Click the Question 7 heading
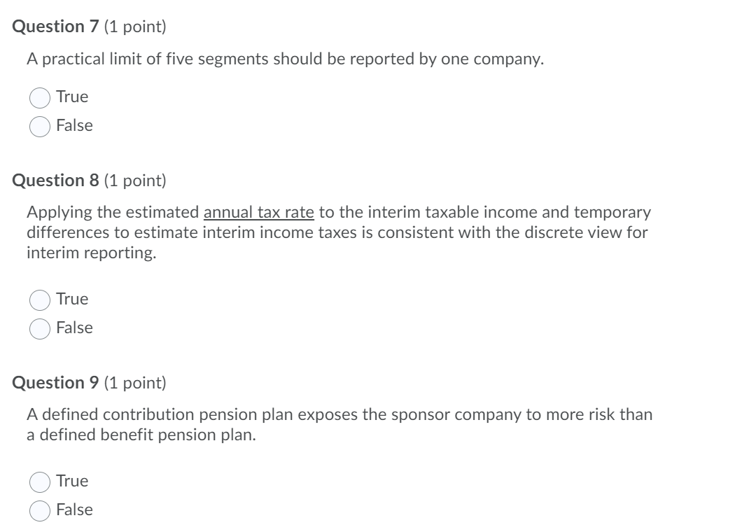 [52, 27]
